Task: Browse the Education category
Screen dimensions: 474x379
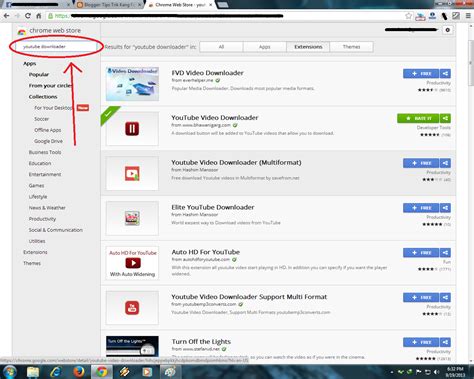Action: 40,163
